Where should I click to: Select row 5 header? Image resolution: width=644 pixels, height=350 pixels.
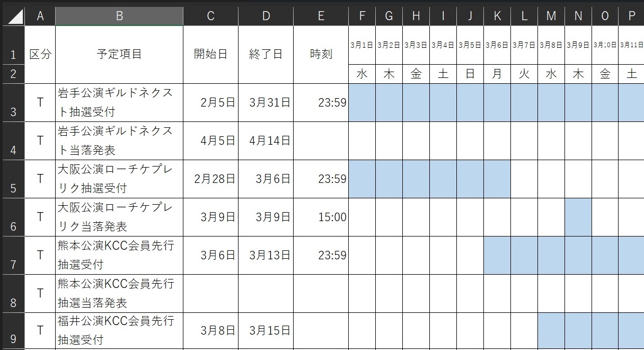[x=13, y=179]
